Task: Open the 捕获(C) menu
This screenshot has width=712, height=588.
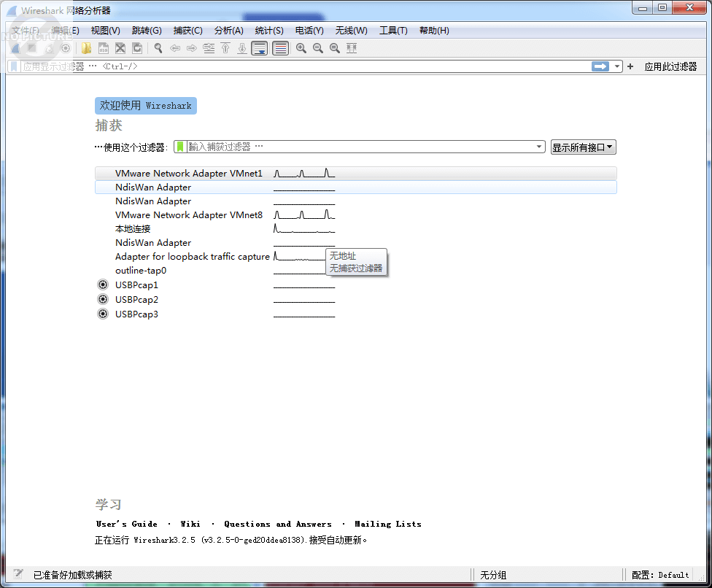Action: click(188, 31)
